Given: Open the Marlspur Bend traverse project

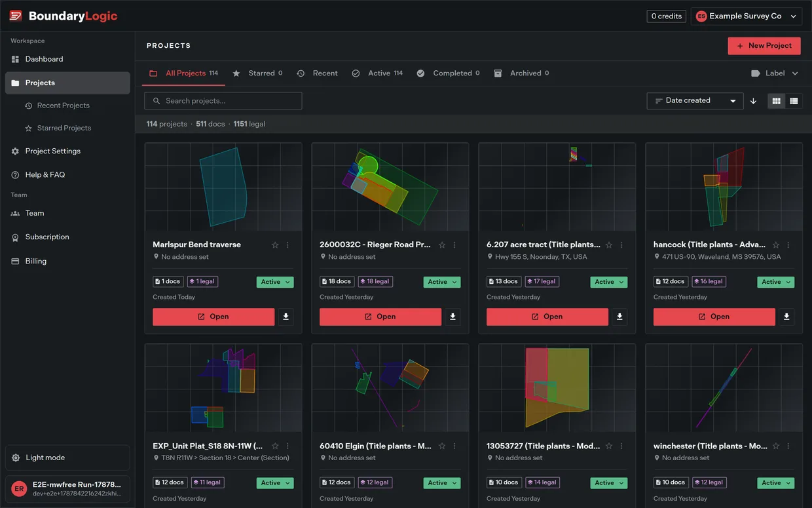Looking at the screenshot, I should pos(213,317).
